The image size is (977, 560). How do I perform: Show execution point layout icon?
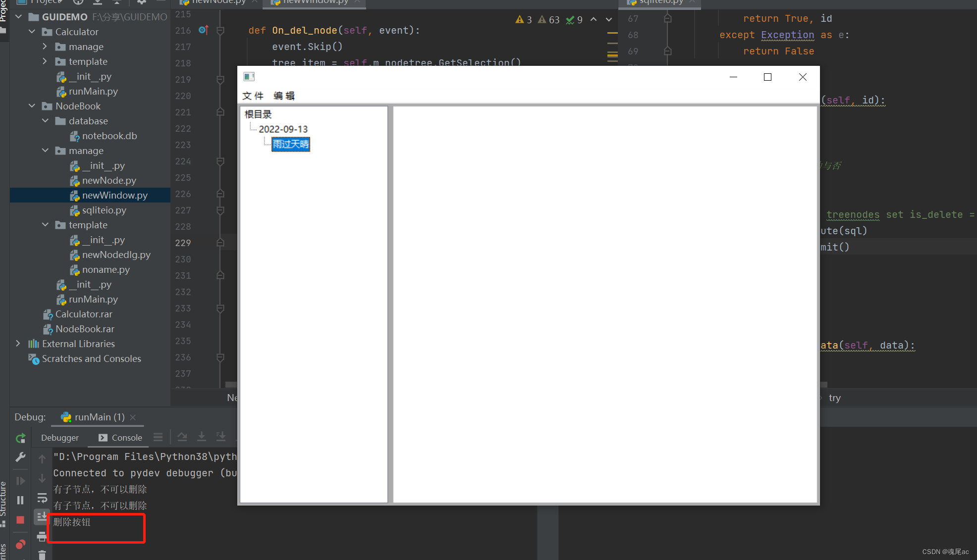(x=158, y=437)
